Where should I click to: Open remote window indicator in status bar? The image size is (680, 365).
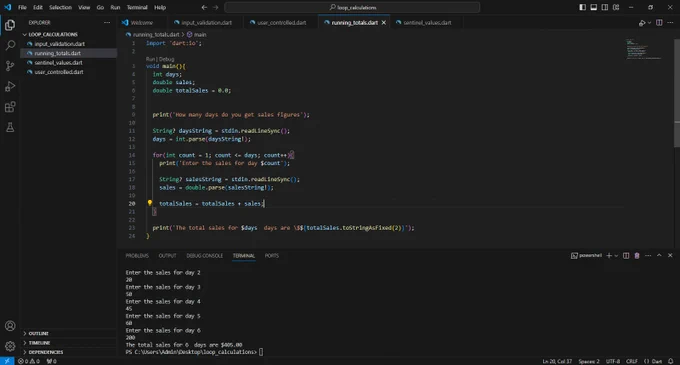click(7, 361)
